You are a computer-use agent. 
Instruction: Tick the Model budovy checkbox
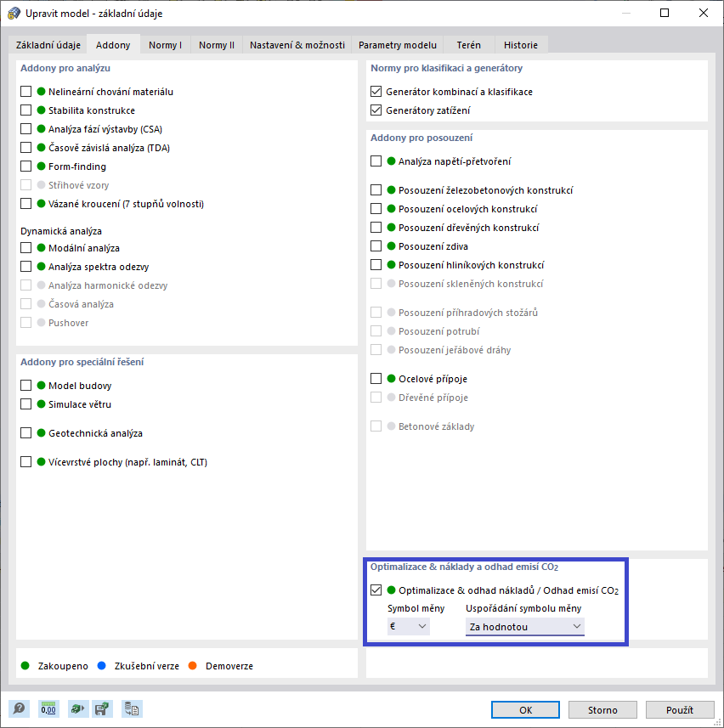point(26,386)
